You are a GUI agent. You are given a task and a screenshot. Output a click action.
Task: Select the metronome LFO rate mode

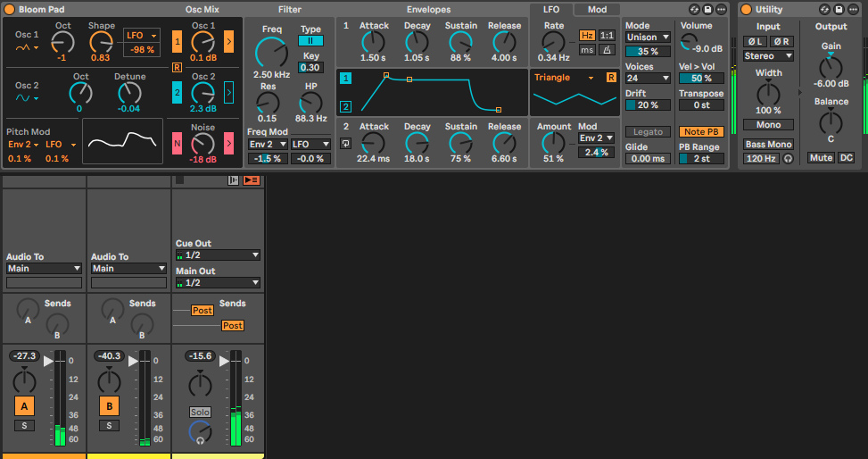pos(607,50)
